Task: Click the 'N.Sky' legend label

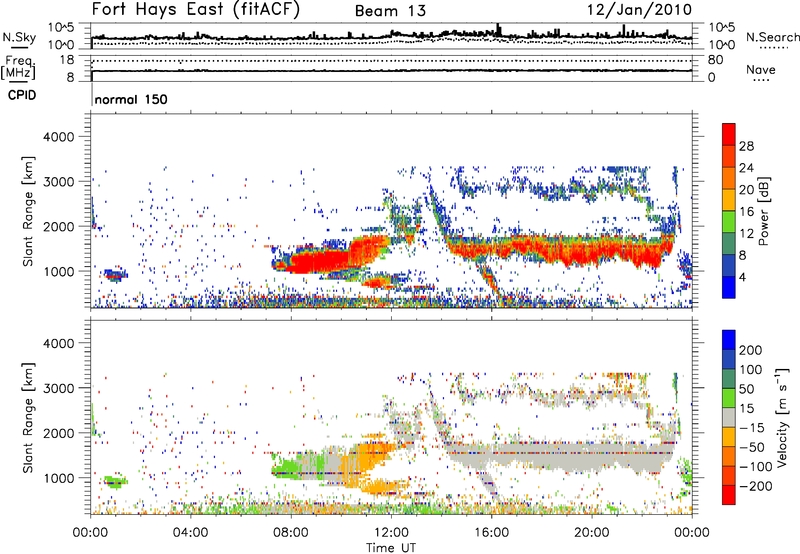Action: coord(19,37)
